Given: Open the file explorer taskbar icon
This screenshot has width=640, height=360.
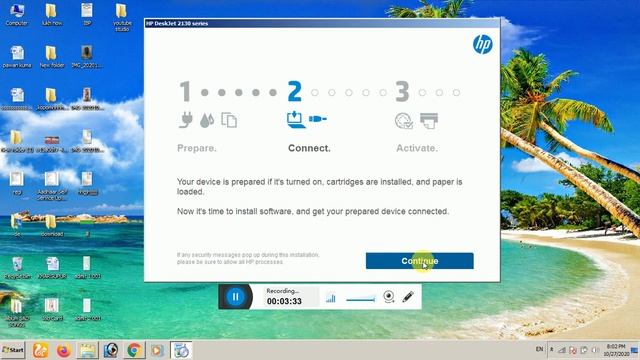Looking at the screenshot, I should (x=87, y=350).
